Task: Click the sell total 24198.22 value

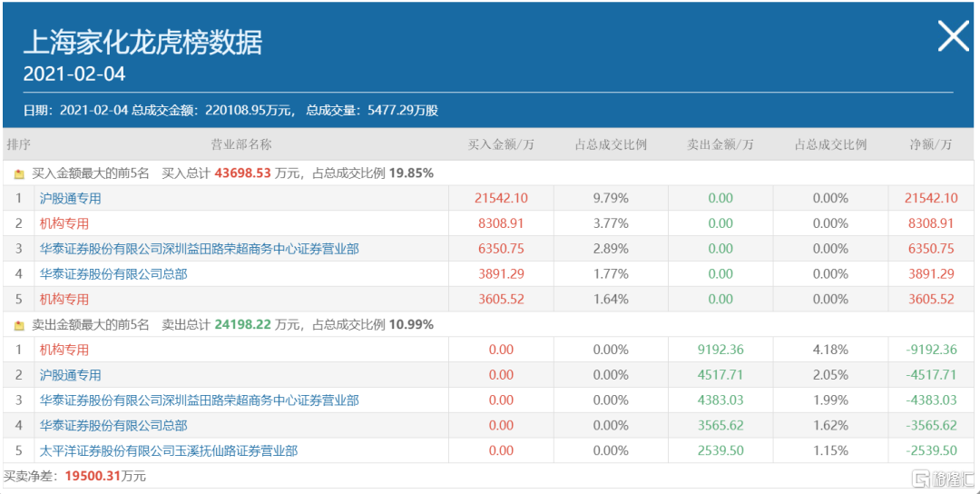Action: point(243,324)
